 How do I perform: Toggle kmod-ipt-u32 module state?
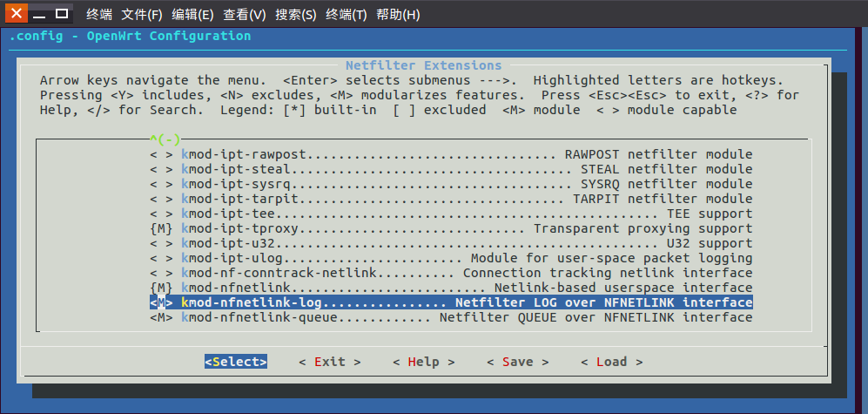point(161,243)
